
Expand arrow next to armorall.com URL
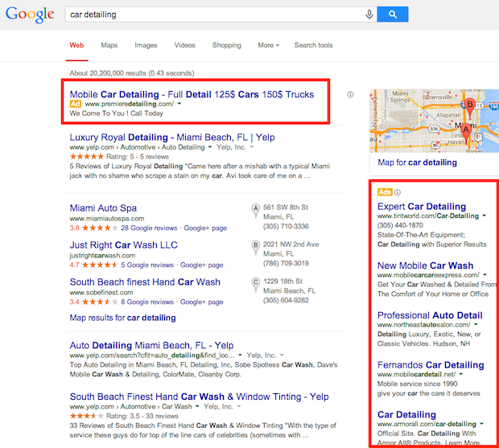click(481, 424)
